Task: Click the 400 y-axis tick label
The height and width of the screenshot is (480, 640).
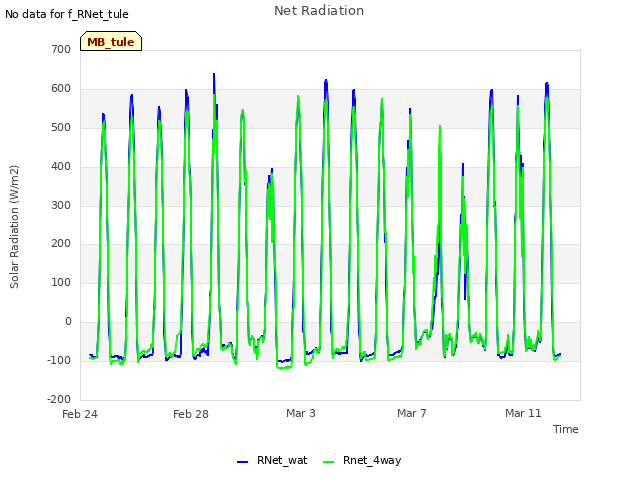Action: point(61,166)
